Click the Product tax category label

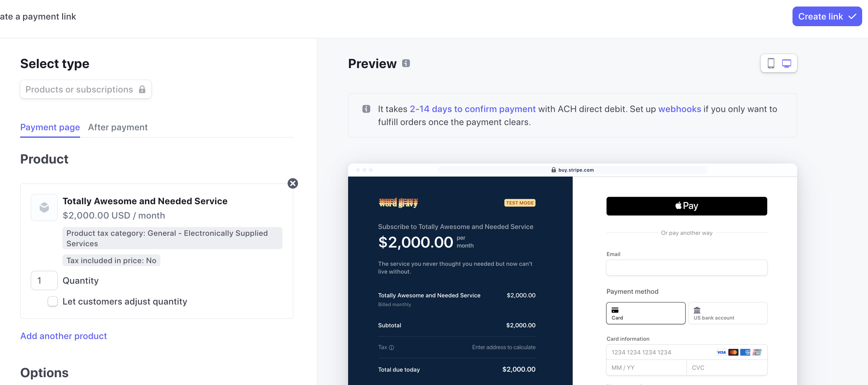[172, 238]
